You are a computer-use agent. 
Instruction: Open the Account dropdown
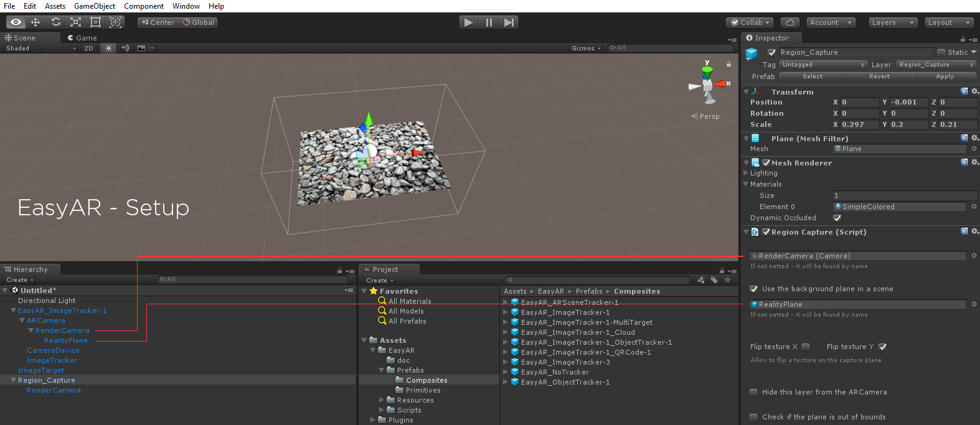point(831,22)
